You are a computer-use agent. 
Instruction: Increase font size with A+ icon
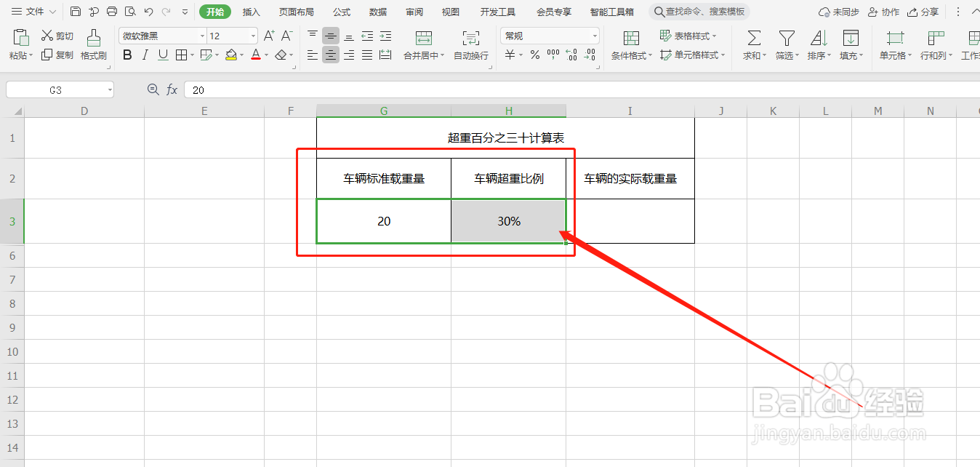[x=269, y=36]
